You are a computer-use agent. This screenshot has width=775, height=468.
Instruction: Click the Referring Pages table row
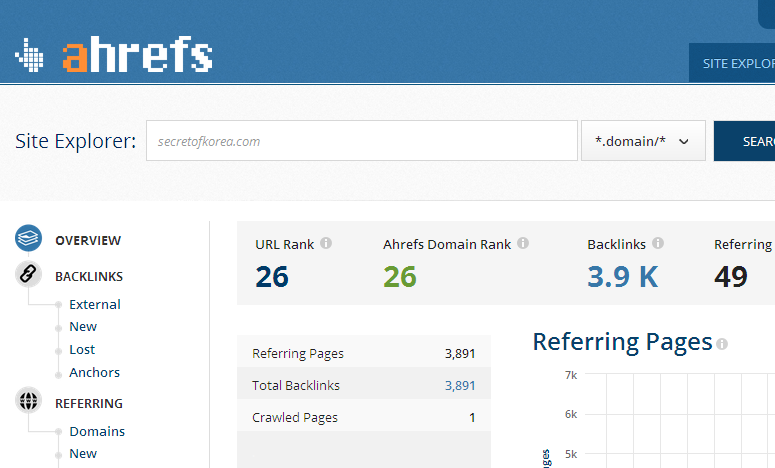click(364, 353)
